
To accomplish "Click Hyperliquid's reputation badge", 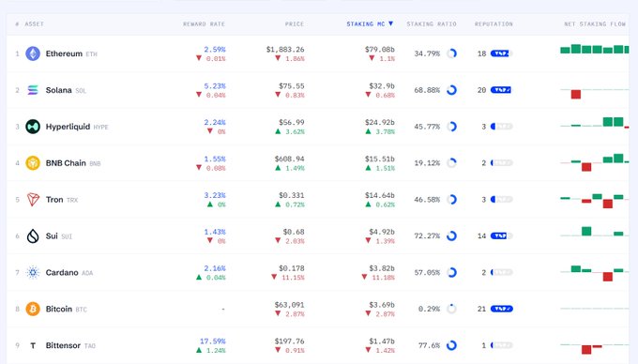I will click(x=502, y=127).
